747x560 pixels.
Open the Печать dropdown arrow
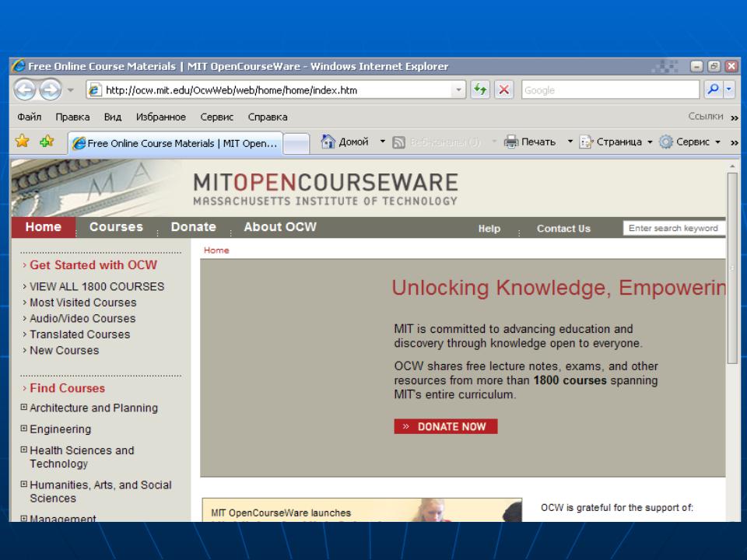[570, 142]
